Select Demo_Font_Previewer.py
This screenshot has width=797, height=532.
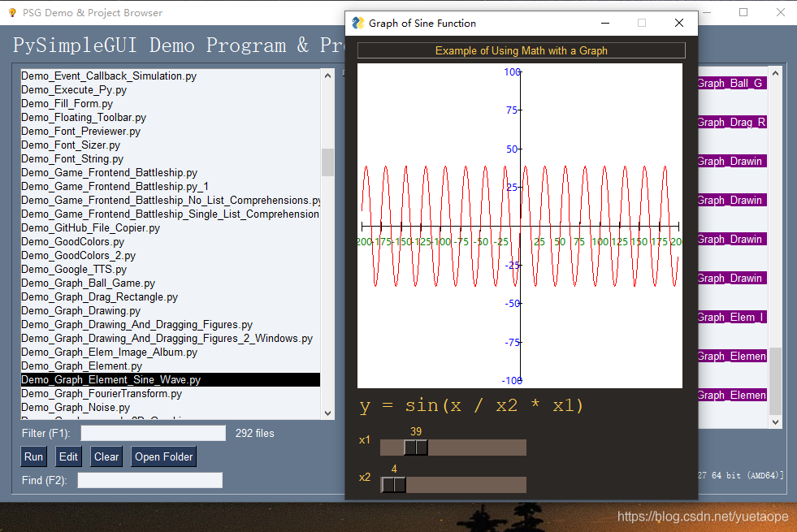171,131
